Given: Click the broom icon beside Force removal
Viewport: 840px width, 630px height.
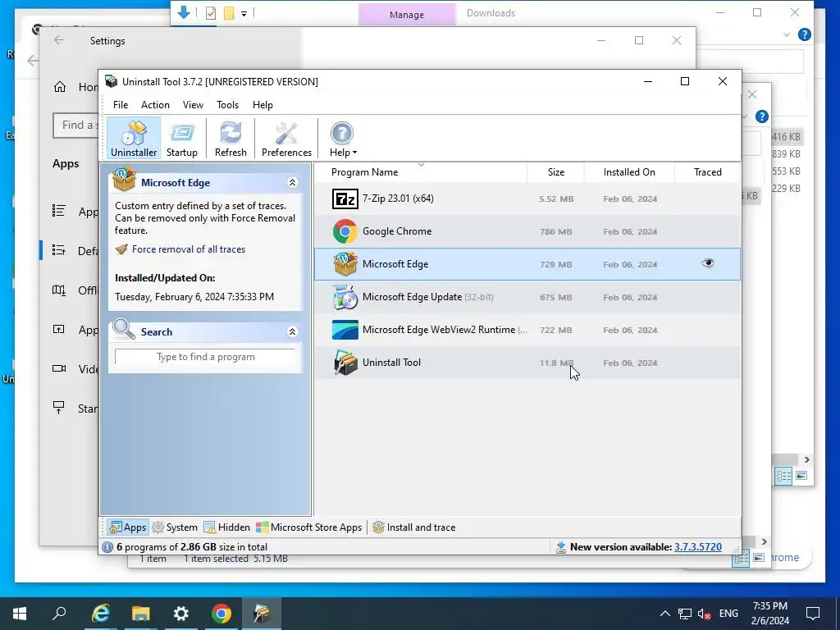Looking at the screenshot, I should pyautogui.click(x=121, y=249).
